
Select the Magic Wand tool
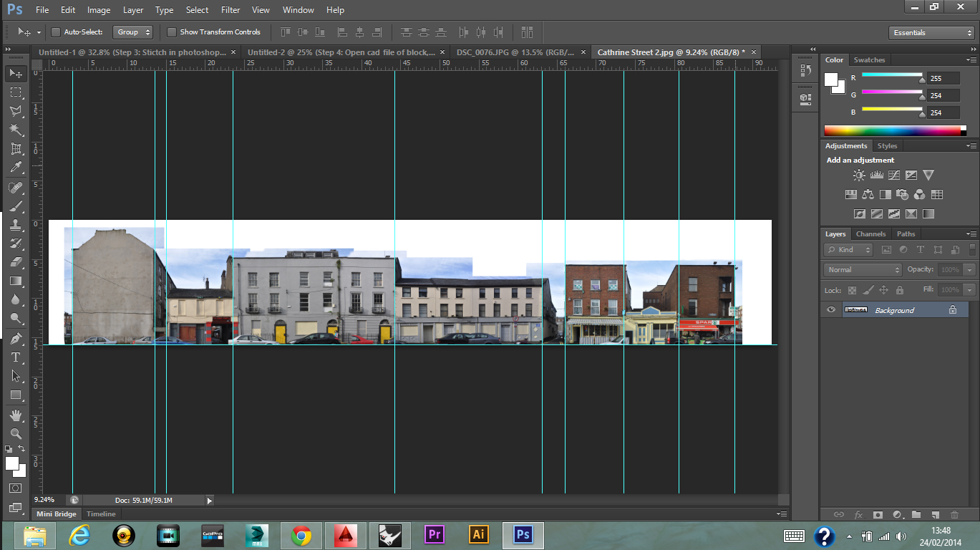coord(16,130)
